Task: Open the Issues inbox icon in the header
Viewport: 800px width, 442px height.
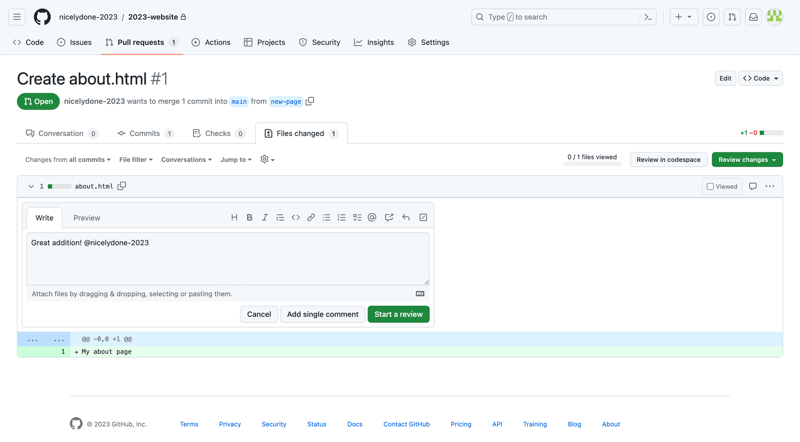Action: pyautogui.click(x=711, y=17)
